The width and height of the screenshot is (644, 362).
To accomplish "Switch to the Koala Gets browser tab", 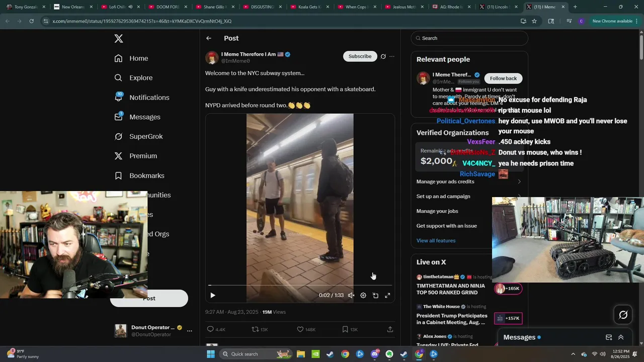I will click(x=309, y=7).
